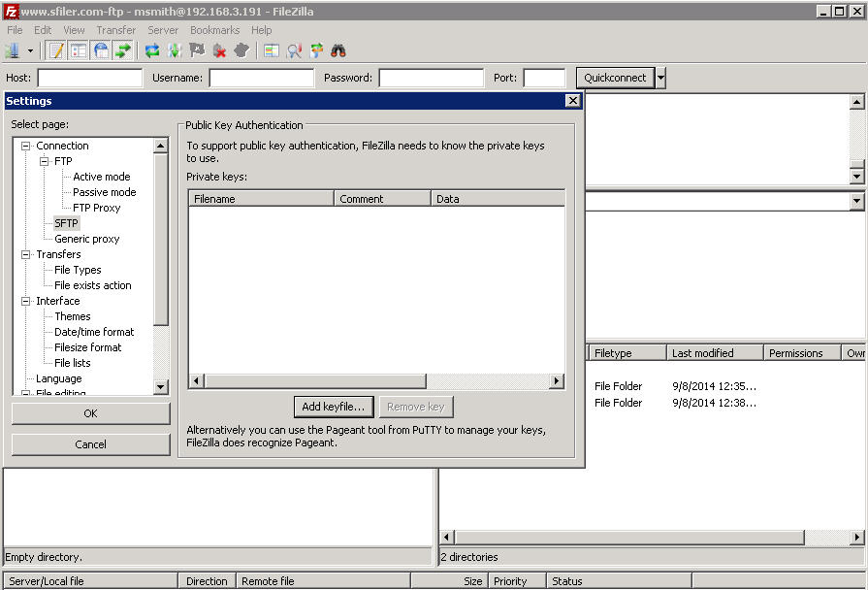The width and height of the screenshot is (868, 590).
Task: Cancel current operation flag icon
Action: [197, 51]
